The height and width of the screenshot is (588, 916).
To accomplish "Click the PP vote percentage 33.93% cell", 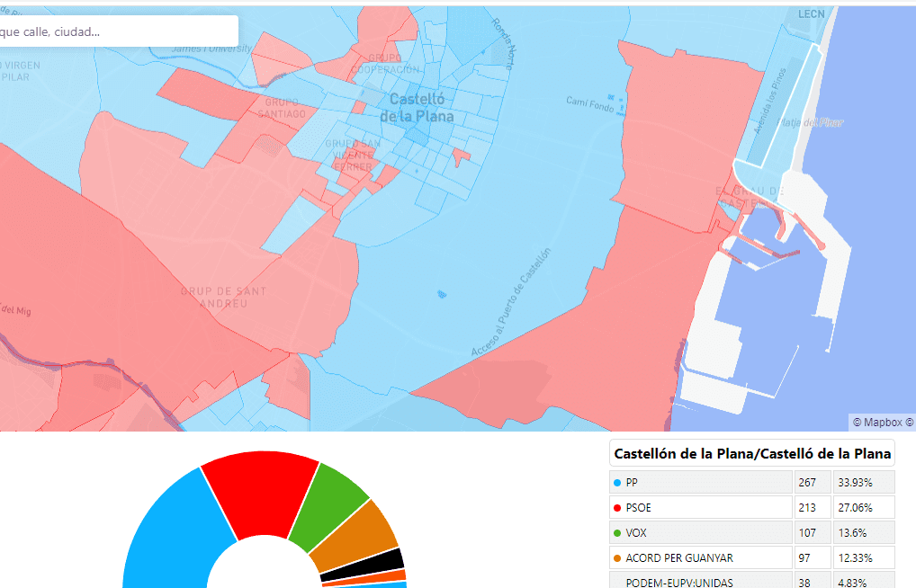I will click(862, 483).
